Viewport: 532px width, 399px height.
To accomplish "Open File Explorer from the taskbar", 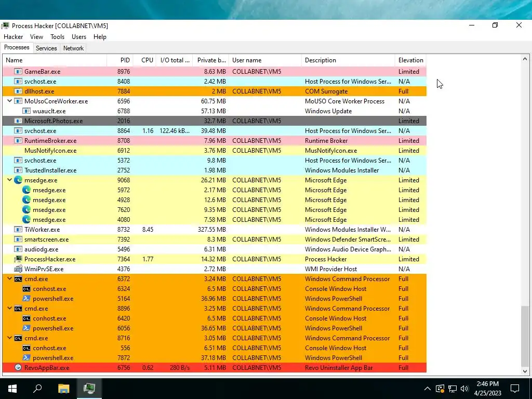I will click(x=63, y=389).
